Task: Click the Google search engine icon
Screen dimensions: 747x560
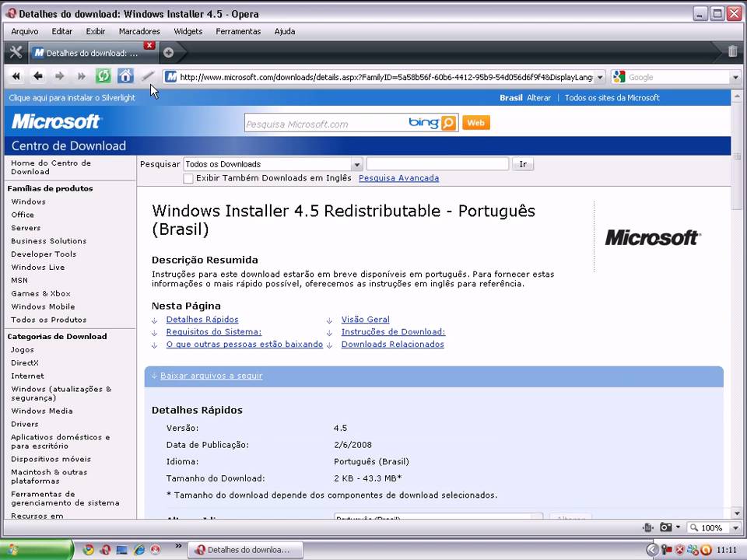Action: coord(619,77)
